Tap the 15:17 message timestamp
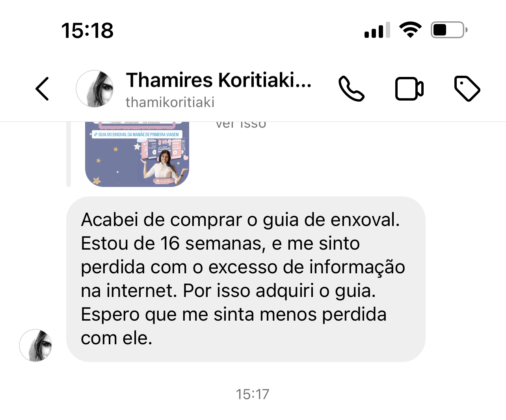The image size is (506, 420). pyautogui.click(x=253, y=394)
